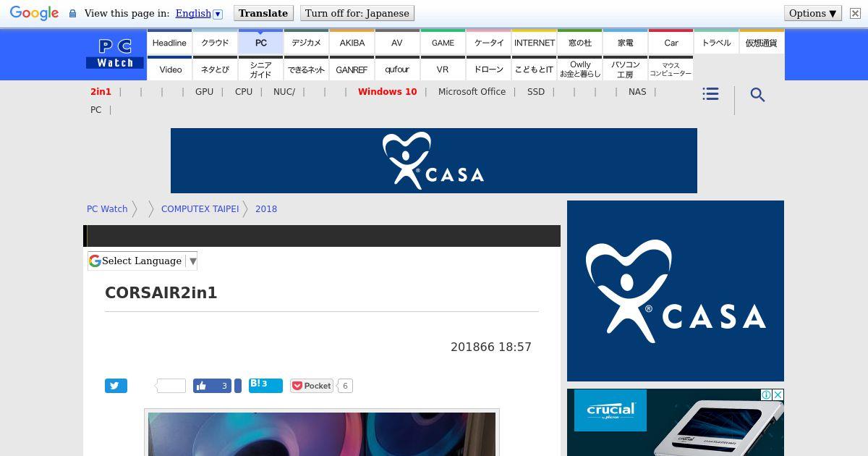
Task: Open the Microsoft Office topic link
Action: 472,92
